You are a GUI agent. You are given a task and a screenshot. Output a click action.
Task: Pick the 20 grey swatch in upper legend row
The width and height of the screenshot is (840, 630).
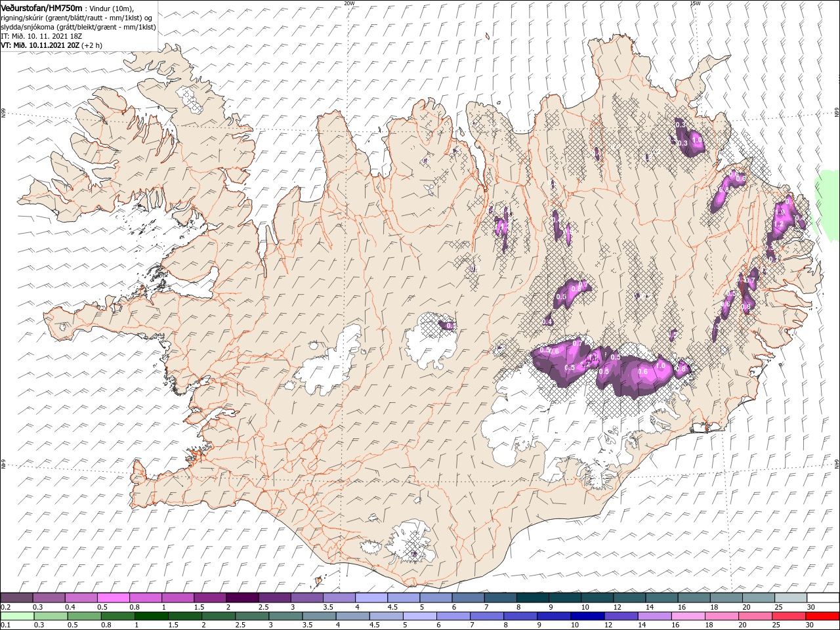coord(759,597)
